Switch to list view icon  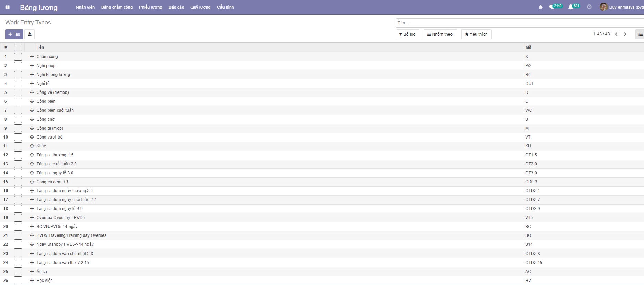tap(640, 34)
